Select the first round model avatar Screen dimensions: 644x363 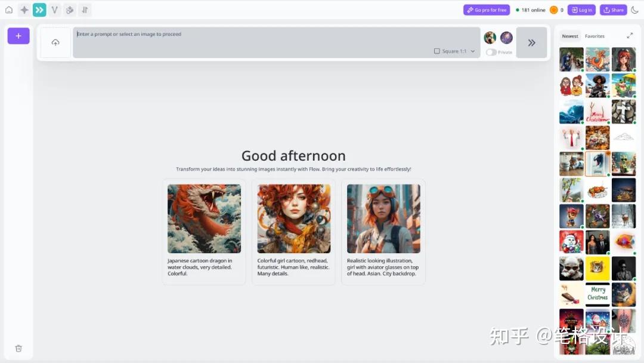[490, 38]
